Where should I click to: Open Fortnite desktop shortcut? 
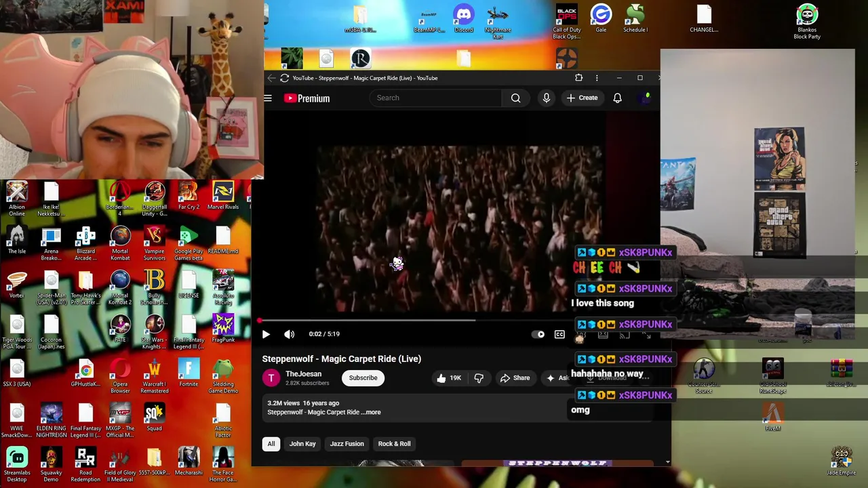coord(189,374)
